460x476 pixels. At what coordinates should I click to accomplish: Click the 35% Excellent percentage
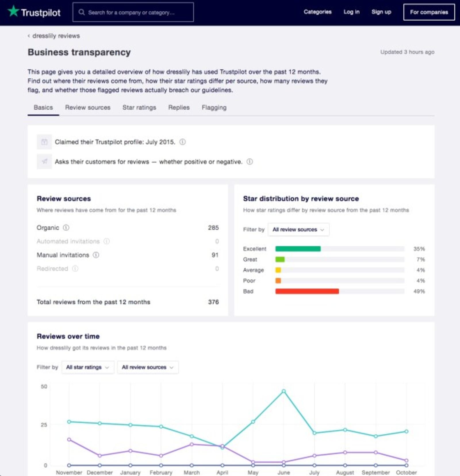tap(419, 249)
